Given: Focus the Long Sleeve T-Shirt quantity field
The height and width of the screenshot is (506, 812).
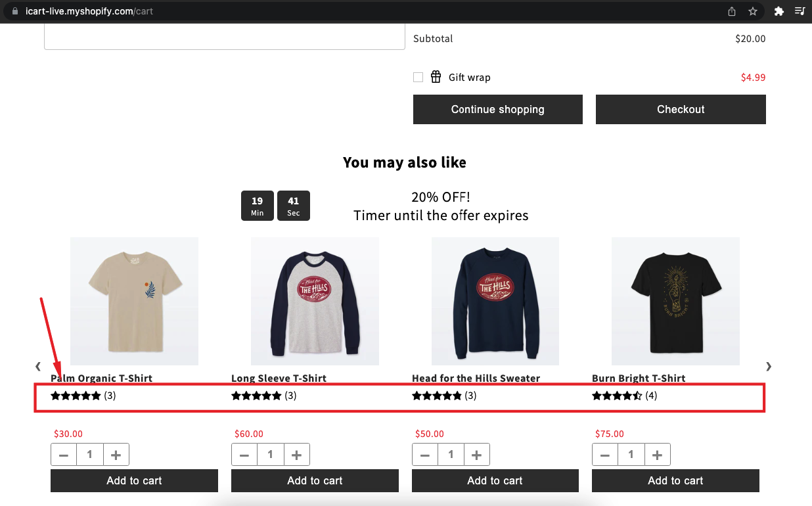Looking at the screenshot, I should click(271, 455).
